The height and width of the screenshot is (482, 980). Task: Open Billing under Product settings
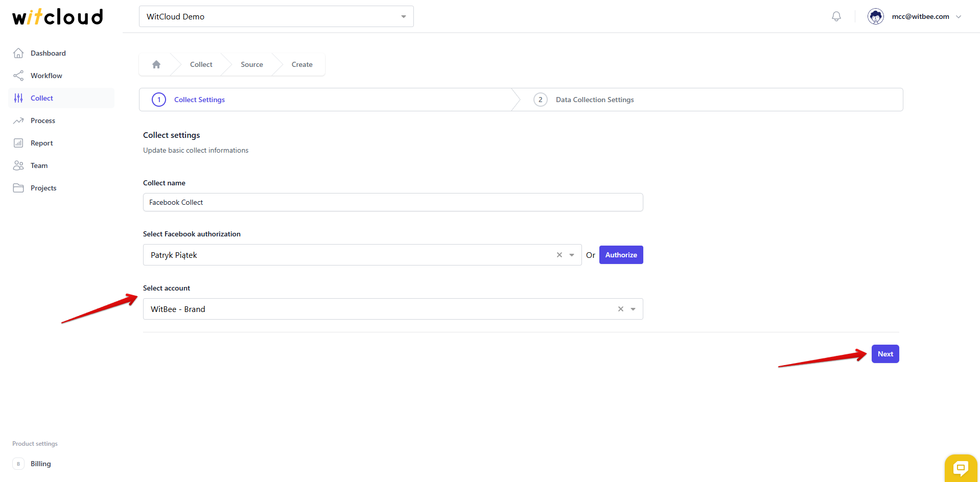point(41,464)
